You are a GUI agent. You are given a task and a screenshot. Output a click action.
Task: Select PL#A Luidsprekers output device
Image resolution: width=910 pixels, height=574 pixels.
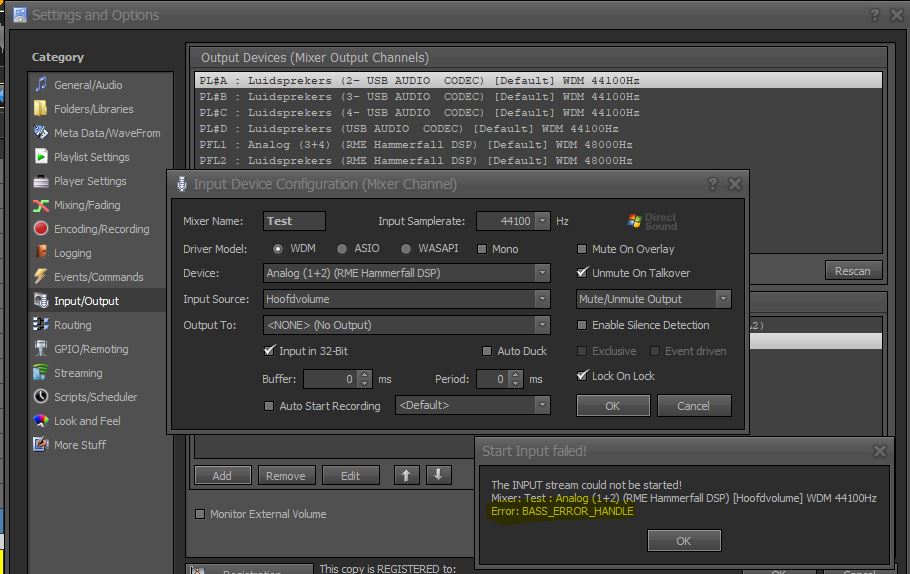point(539,80)
